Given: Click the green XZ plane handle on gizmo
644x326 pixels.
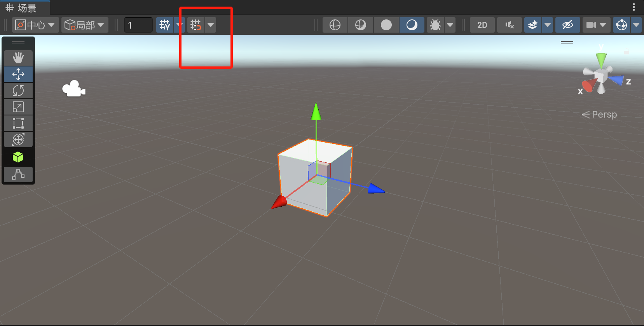Looking at the screenshot, I should (x=319, y=180).
